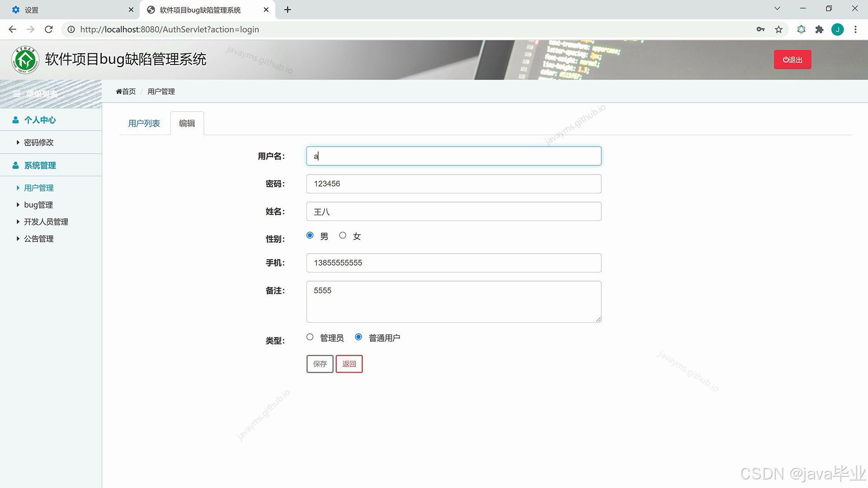Open 密码修改 in the sidebar

click(x=38, y=142)
